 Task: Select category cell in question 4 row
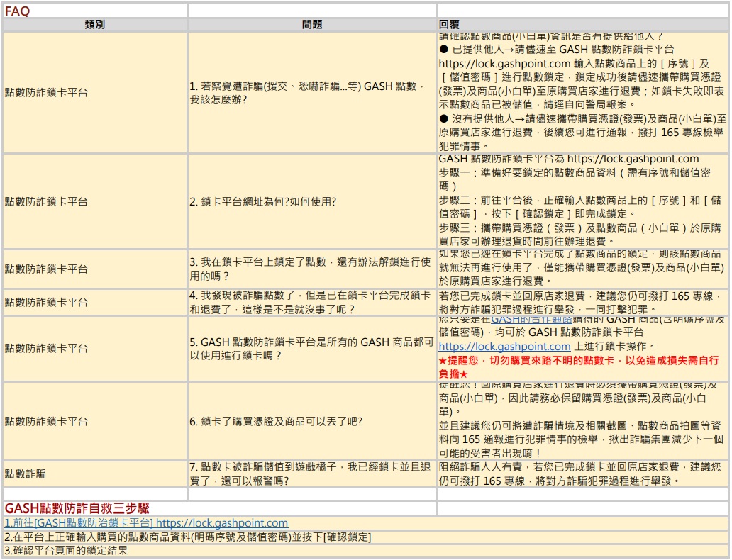(95, 302)
